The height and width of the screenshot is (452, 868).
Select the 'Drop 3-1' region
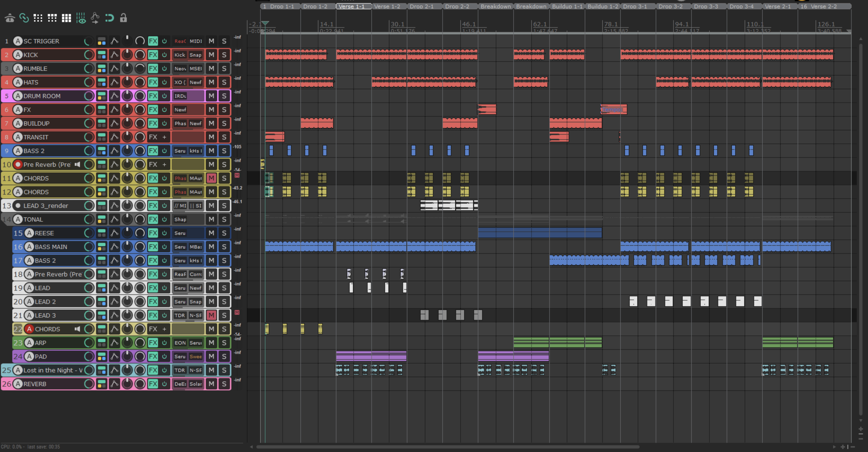pyautogui.click(x=638, y=6)
